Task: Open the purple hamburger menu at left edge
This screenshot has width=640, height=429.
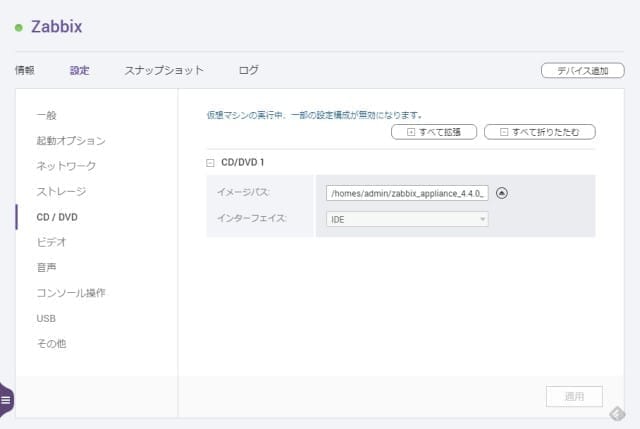Action: (x=6, y=400)
